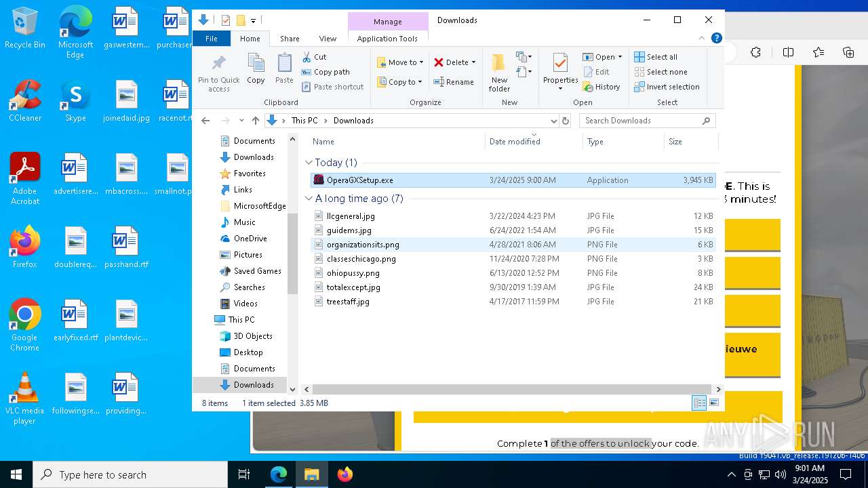Click History in the Open group
The width and height of the screenshot is (868, 488).
(601, 87)
